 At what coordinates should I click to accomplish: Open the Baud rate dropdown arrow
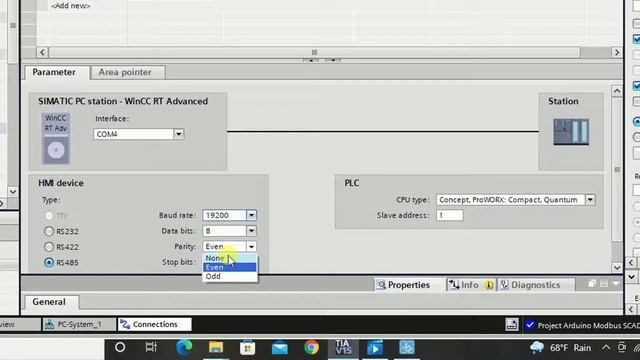[x=251, y=215]
